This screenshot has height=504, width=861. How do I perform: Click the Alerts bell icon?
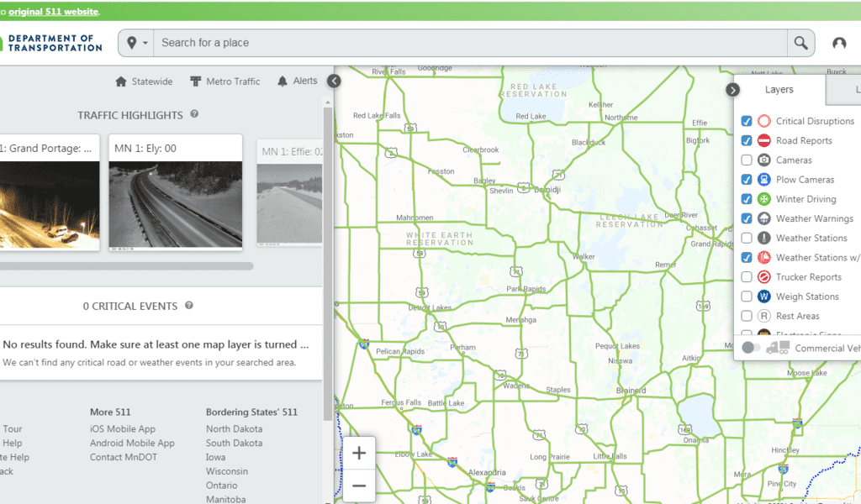pyautogui.click(x=283, y=81)
